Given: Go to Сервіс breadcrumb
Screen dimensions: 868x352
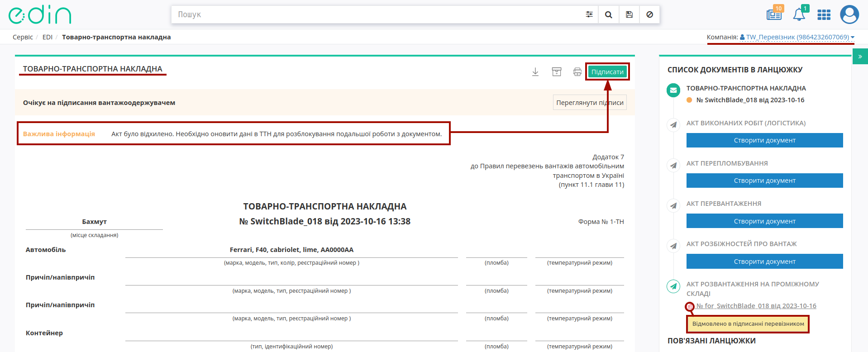Looking at the screenshot, I should (23, 37).
